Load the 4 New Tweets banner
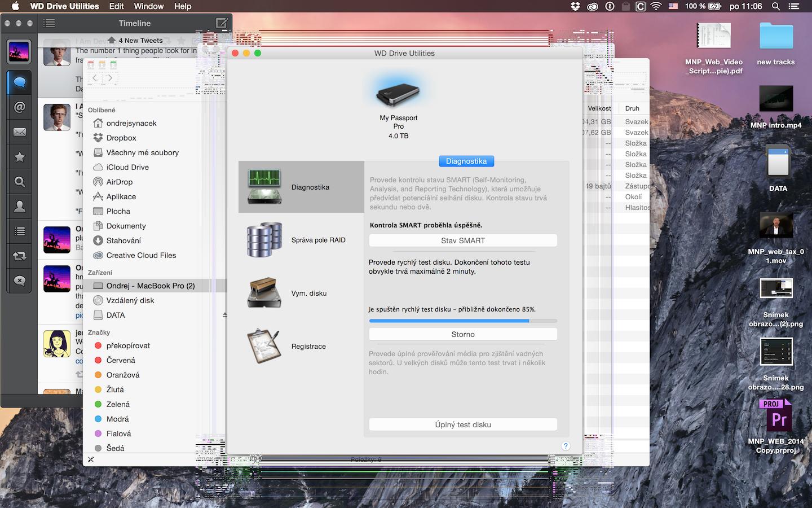The image size is (812, 508). [x=136, y=40]
